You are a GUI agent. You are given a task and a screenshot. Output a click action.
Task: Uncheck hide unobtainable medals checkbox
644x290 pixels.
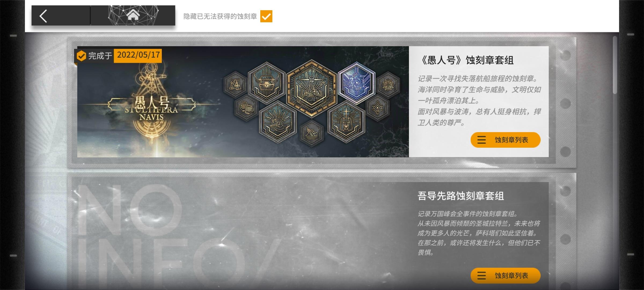(266, 16)
